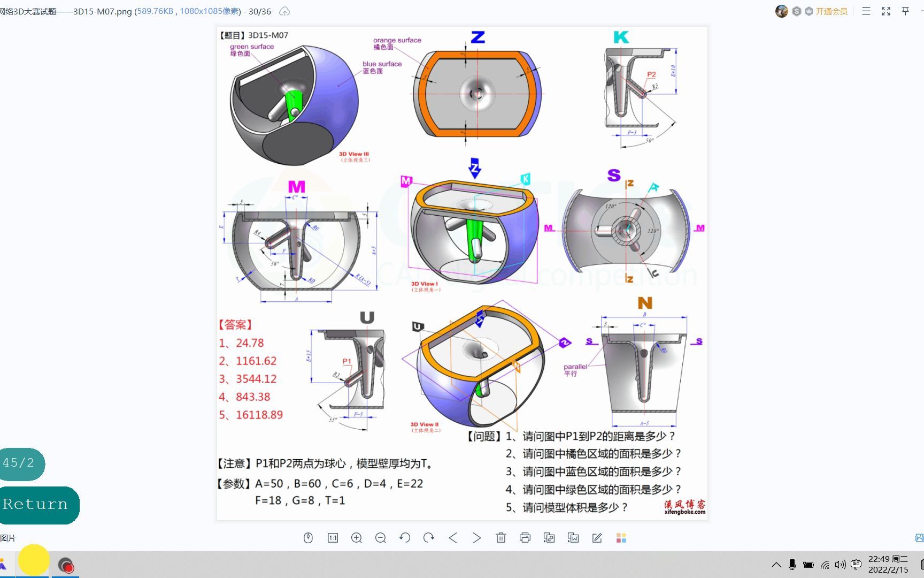
Task: Show image at 1:1 actual size
Action: click(x=333, y=538)
